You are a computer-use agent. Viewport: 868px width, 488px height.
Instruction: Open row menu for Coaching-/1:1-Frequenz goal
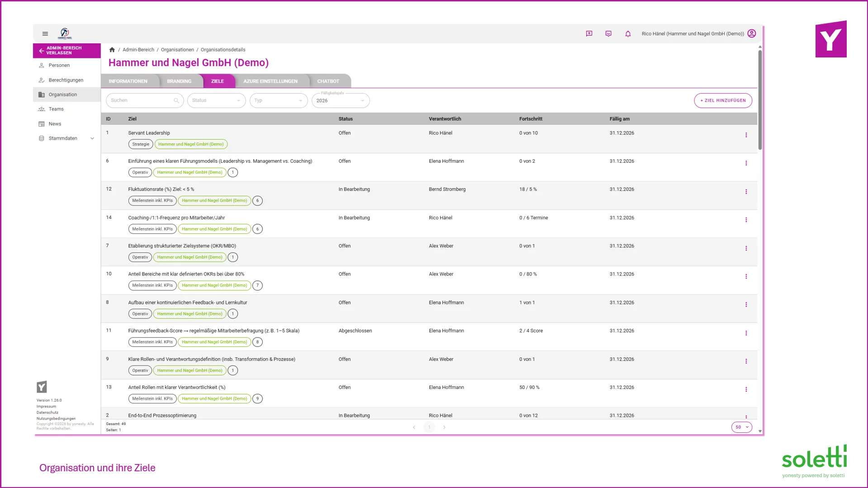746,220
